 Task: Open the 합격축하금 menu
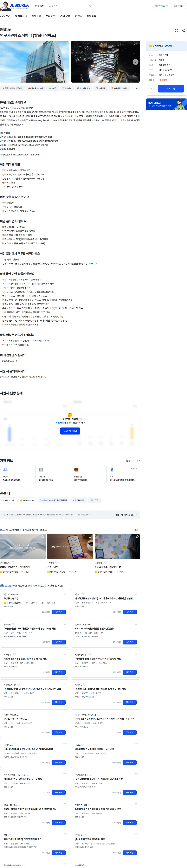tap(21, 16)
